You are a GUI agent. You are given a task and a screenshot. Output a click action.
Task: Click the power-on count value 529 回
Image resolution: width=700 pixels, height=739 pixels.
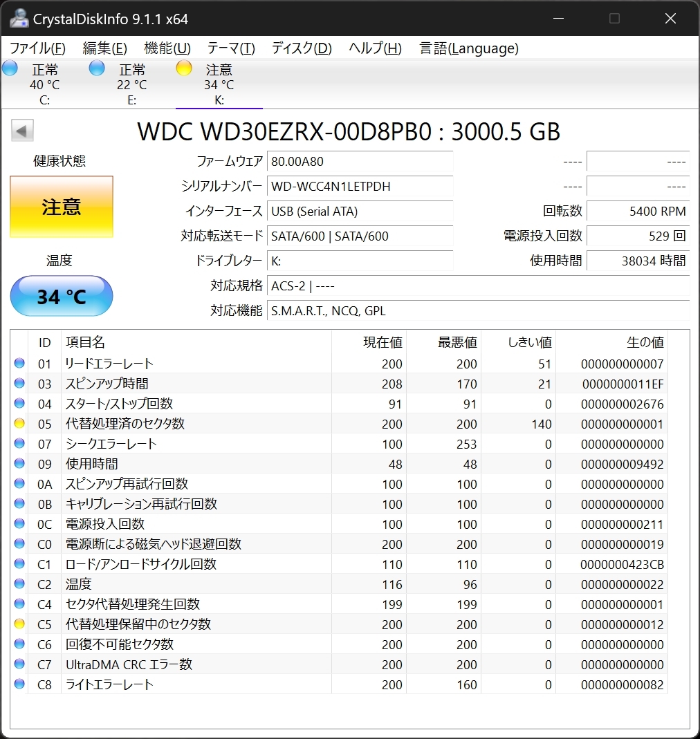pos(638,236)
